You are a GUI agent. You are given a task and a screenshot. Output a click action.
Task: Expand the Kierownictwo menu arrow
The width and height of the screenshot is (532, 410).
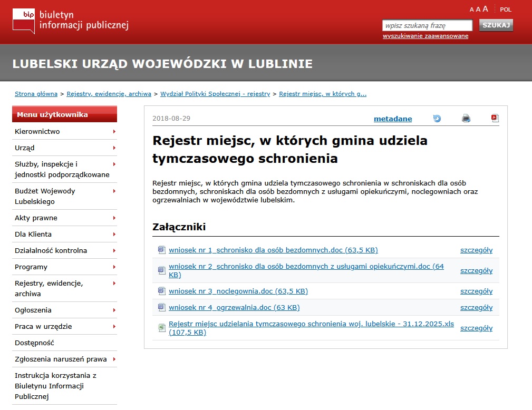tap(114, 132)
